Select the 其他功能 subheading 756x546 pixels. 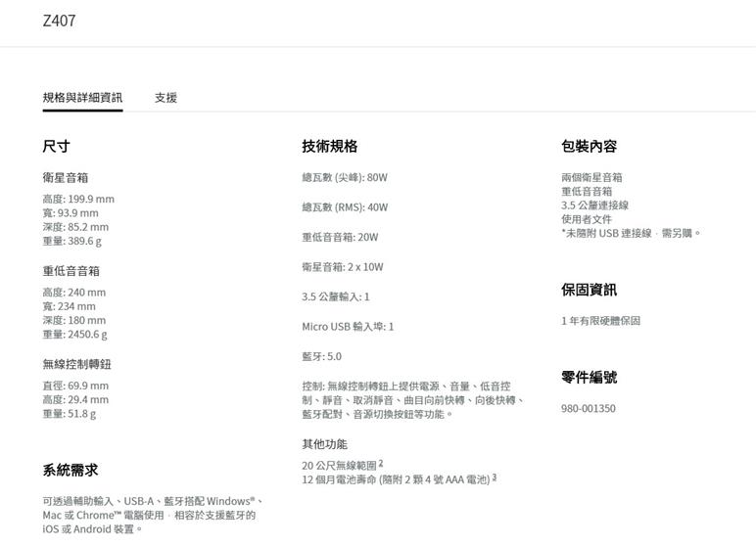(x=324, y=444)
